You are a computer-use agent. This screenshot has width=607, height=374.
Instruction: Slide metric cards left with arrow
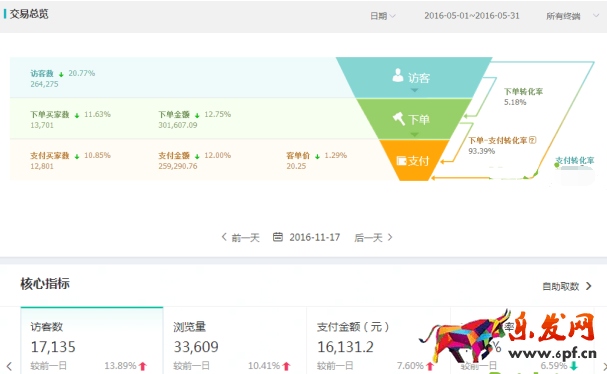[9, 366]
